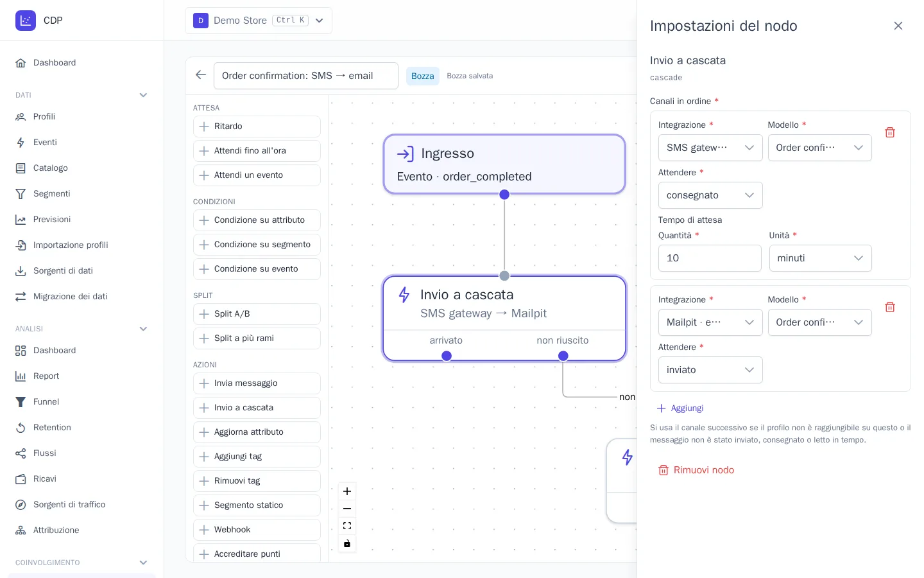Fit the flow canvas to view
The height and width of the screenshot is (578, 924).
tap(347, 526)
